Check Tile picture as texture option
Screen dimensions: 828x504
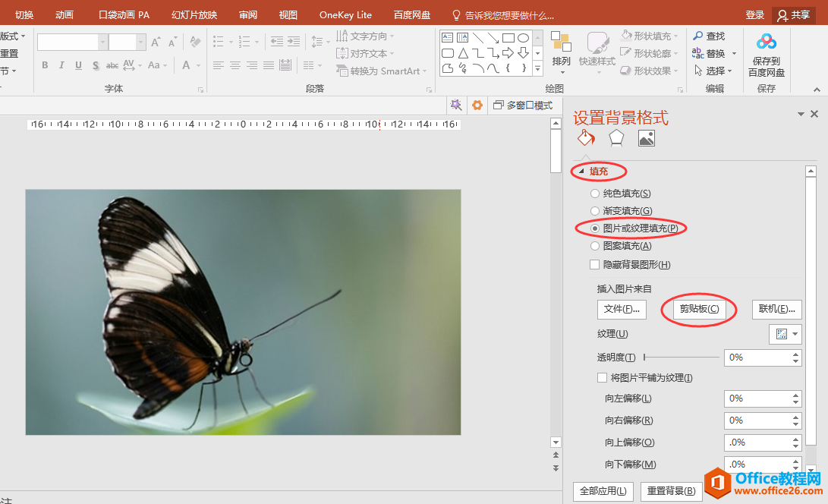pos(603,378)
